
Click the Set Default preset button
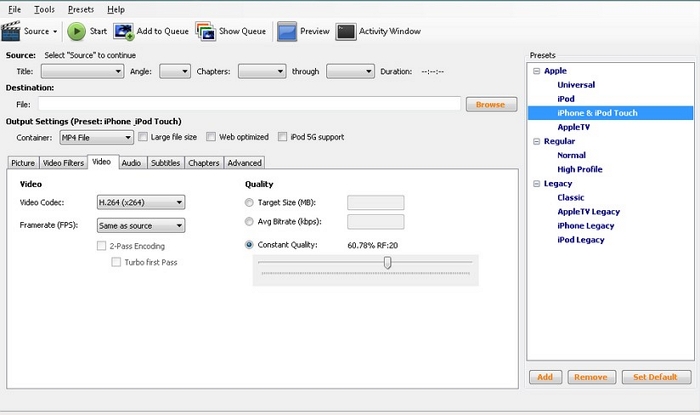pyautogui.click(x=655, y=377)
